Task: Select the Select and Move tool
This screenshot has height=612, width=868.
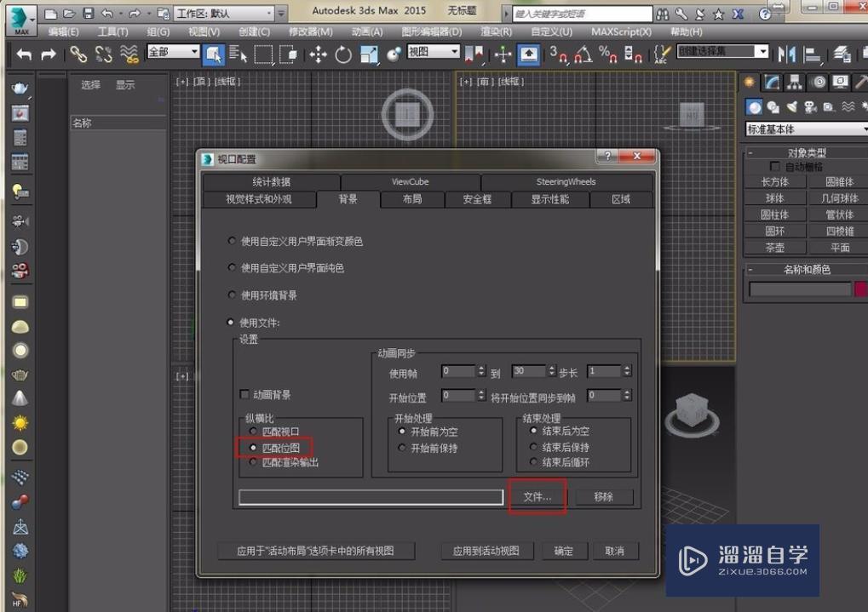Action: coord(319,54)
